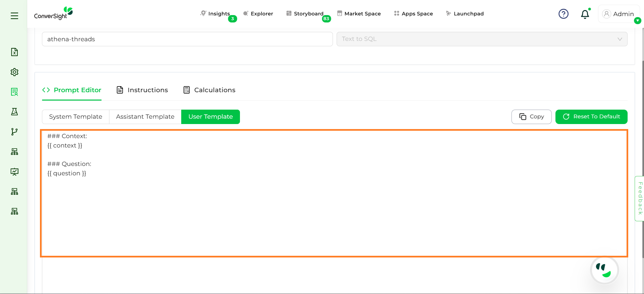Image resolution: width=644 pixels, height=294 pixels.
Task: Copy the template with Copy button
Action: [531, 117]
